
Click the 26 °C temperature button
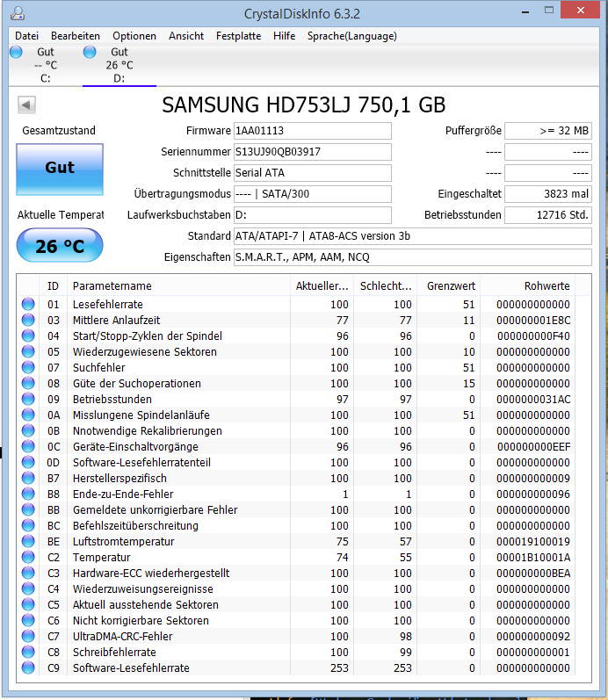pos(60,245)
